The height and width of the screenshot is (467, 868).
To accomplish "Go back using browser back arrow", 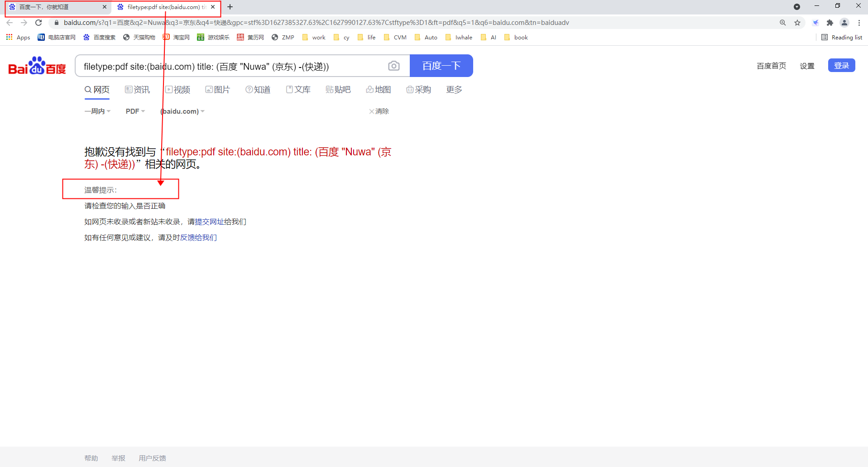I will [x=10, y=23].
